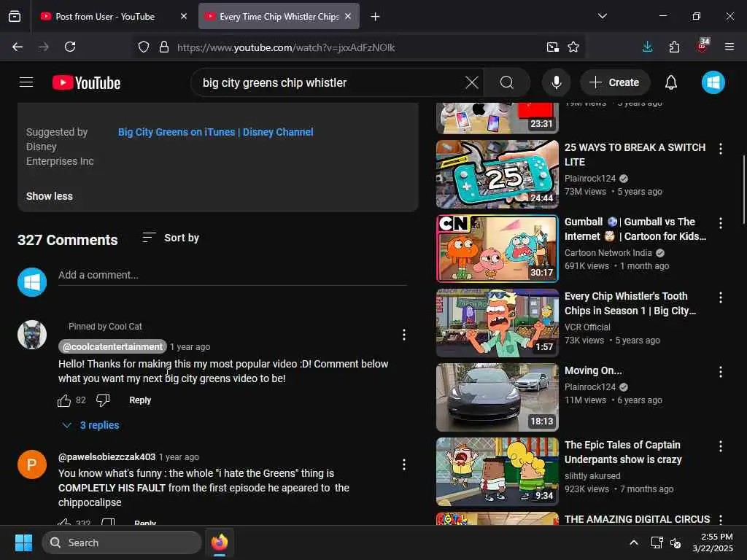Reload the page

pos(70,47)
